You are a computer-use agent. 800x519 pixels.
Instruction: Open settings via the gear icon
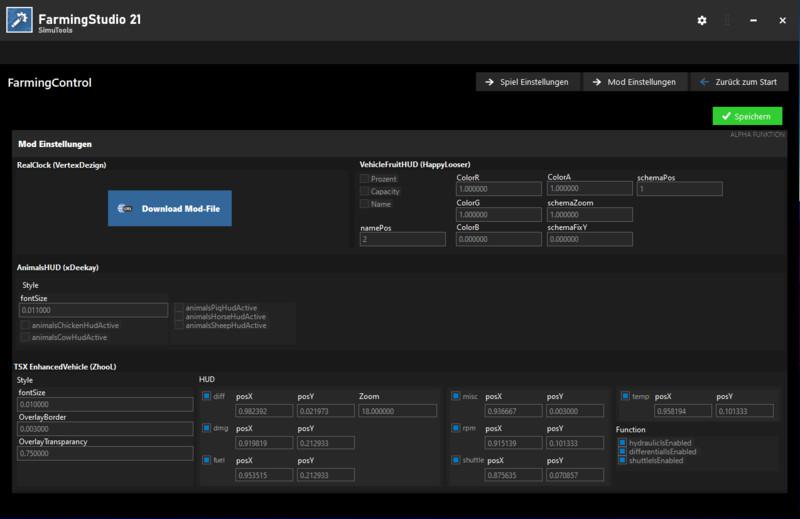coord(702,20)
